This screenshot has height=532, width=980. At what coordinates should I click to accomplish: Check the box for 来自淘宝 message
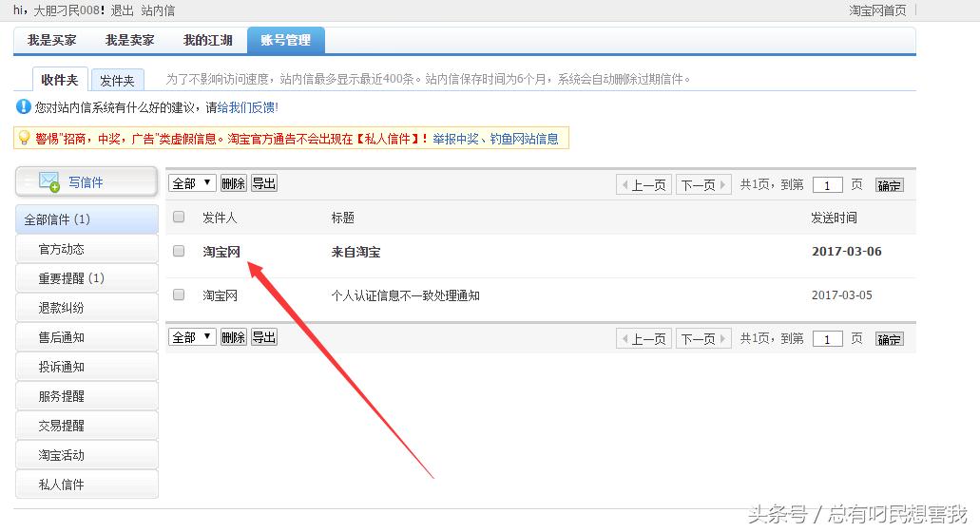[179, 251]
